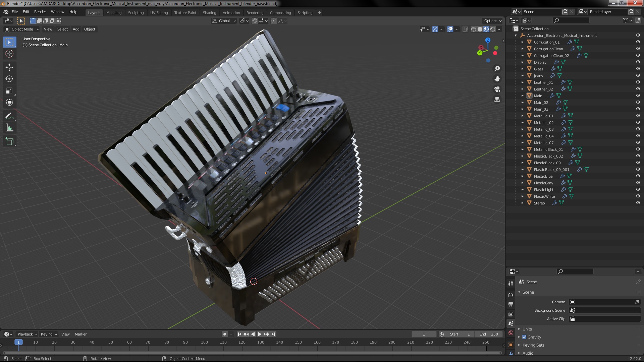Image resolution: width=644 pixels, height=362 pixels.
Task: Switch to the Shading workspace tab
Action: pos(209,13)
